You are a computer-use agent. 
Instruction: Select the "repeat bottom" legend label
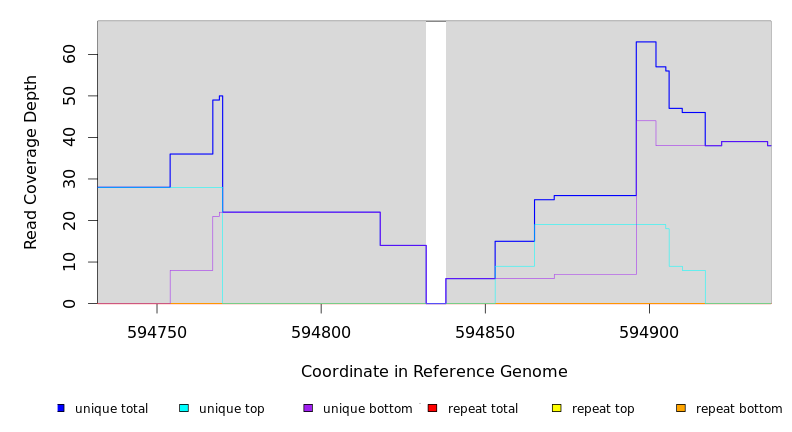pos(739,409)
